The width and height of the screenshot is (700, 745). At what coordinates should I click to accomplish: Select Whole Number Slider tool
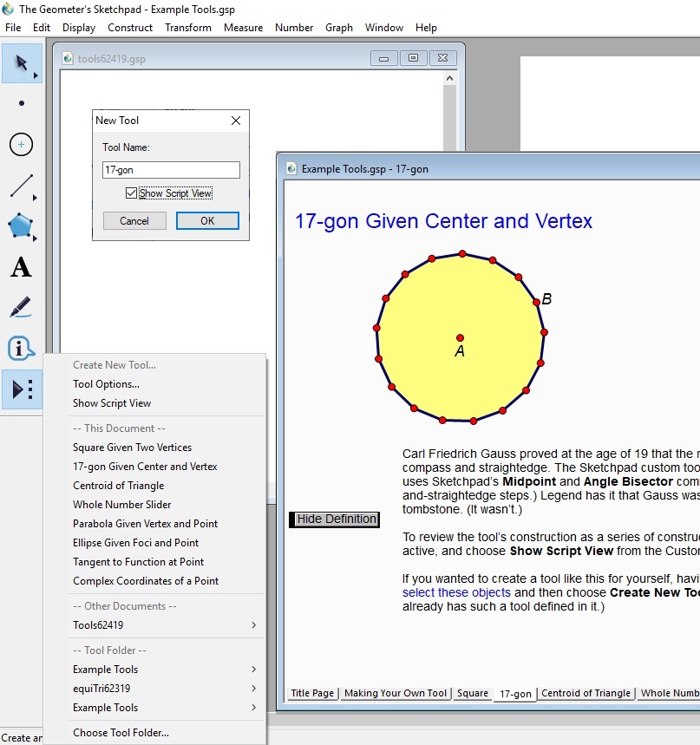tap(121, 505)
